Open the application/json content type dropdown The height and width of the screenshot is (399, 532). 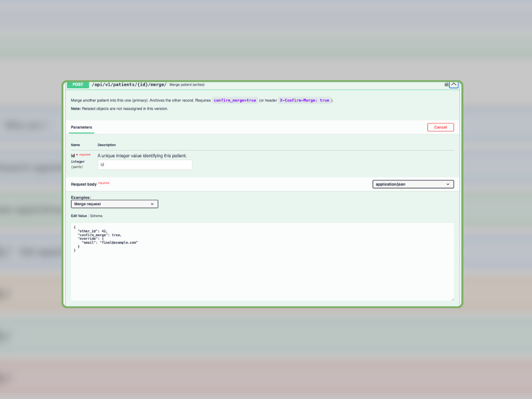(x=413, y=184)
